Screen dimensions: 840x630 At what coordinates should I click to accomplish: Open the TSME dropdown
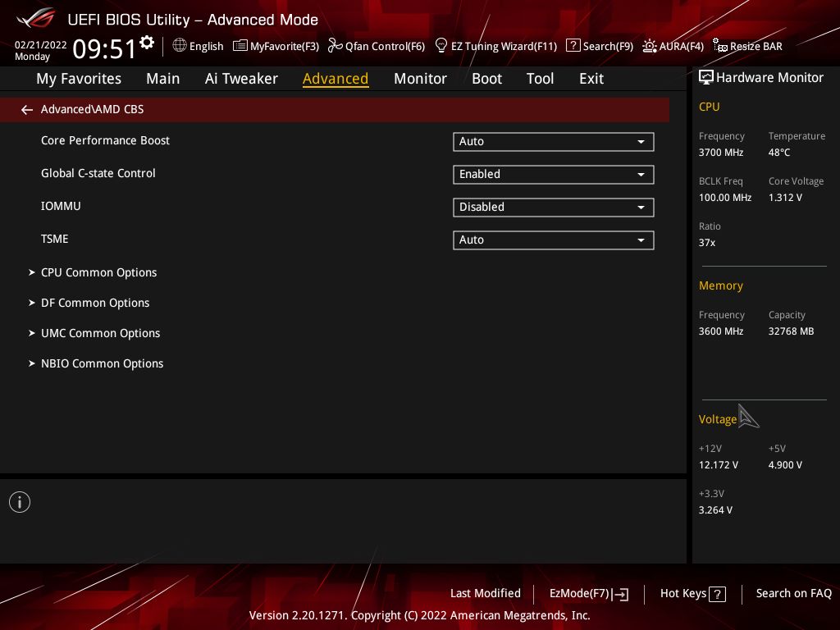[554, 240]
